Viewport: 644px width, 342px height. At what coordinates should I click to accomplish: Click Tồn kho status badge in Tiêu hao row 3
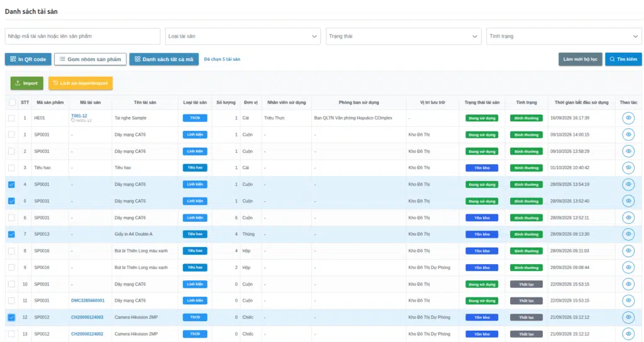pos(482,167)
